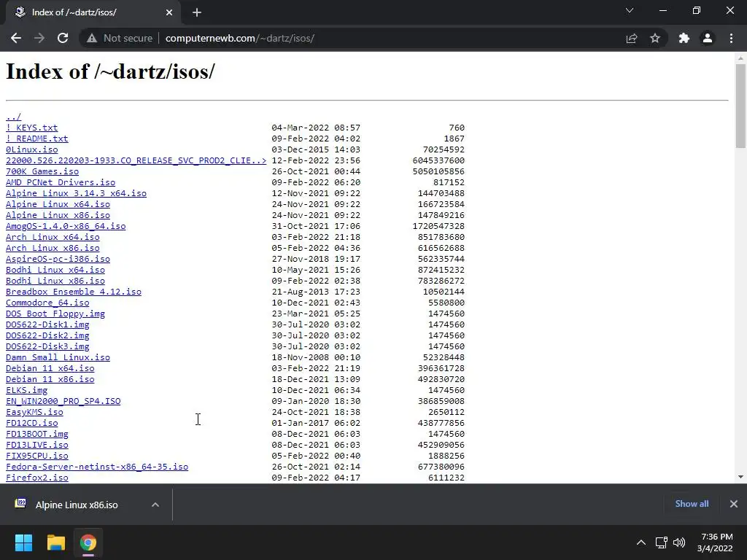Download AmogOS-1.4.0-x86_64.iso
This screenshot has height=560, width=747.
[66, 226]
